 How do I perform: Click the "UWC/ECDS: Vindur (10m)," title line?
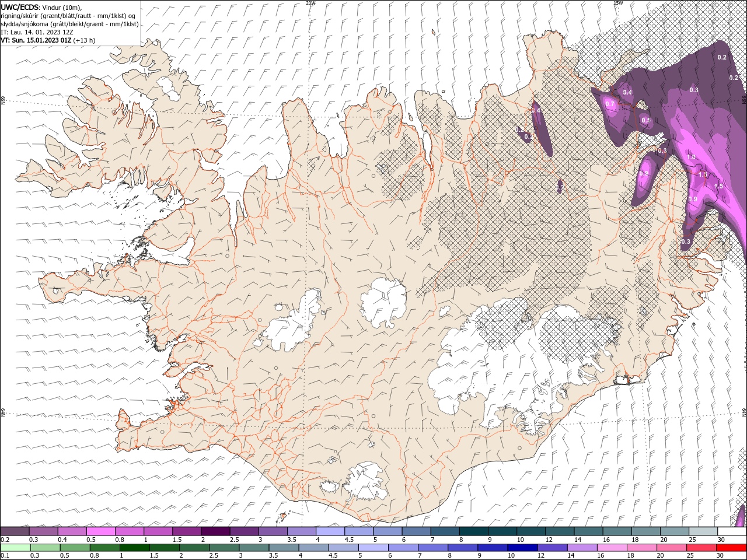coord(41,7)
